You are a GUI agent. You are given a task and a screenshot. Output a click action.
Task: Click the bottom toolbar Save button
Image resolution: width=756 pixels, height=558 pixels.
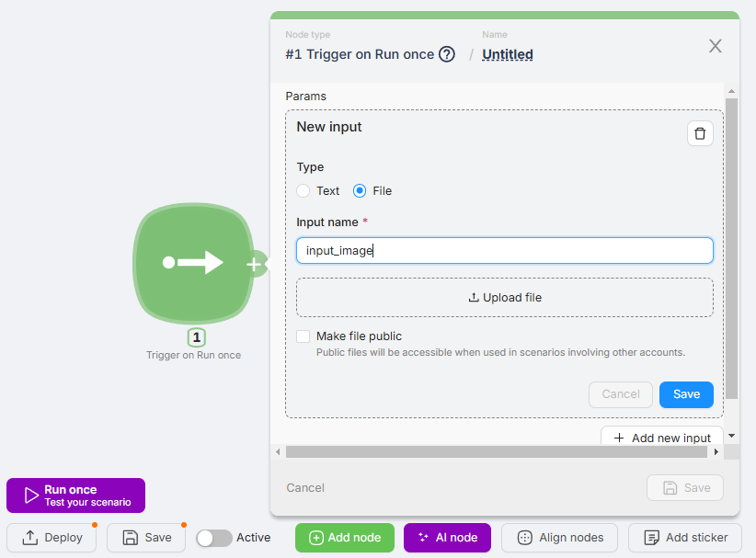click(x=147, y=538)
